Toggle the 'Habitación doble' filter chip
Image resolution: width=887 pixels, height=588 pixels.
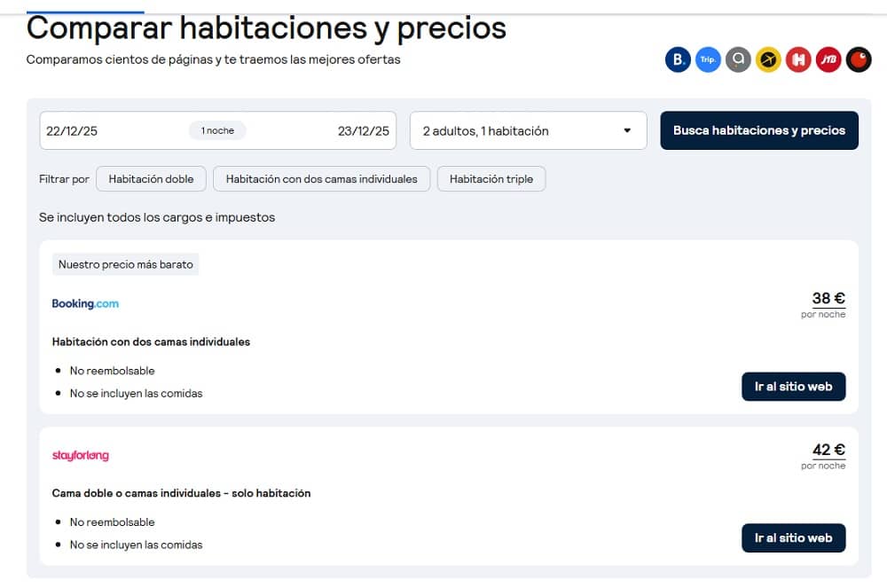pos(151,178)
